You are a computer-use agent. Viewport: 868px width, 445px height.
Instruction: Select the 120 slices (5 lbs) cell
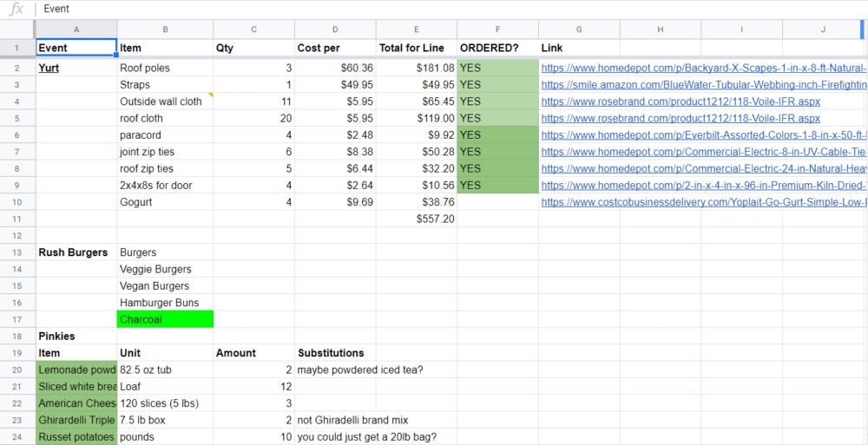[x=165, y=403]
